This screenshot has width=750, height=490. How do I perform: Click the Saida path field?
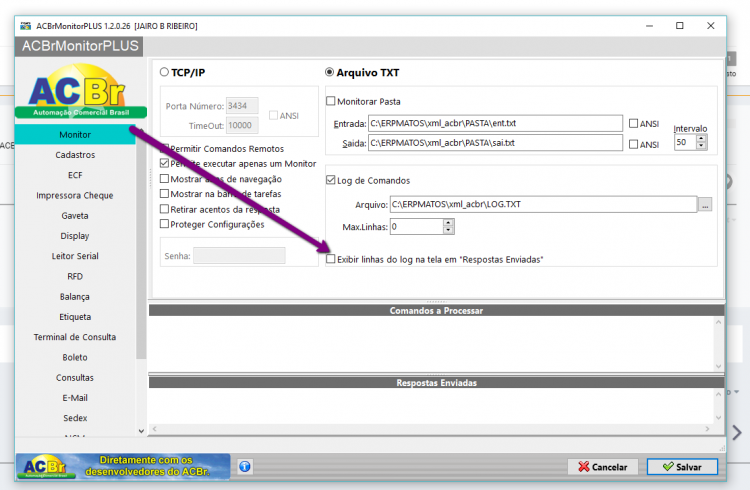point(495,143)
